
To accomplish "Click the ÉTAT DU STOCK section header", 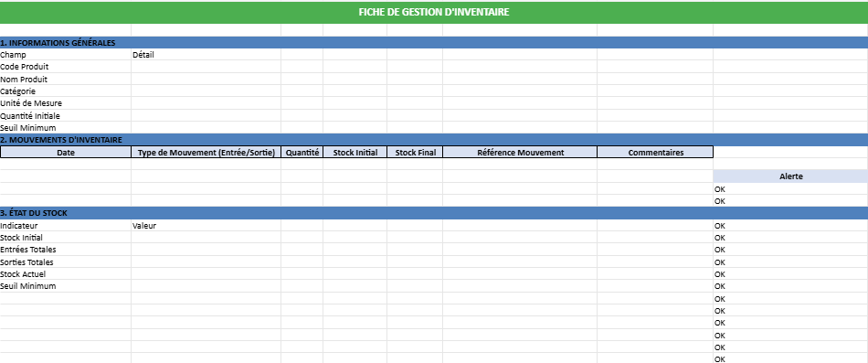I will [x=434, y=213].
